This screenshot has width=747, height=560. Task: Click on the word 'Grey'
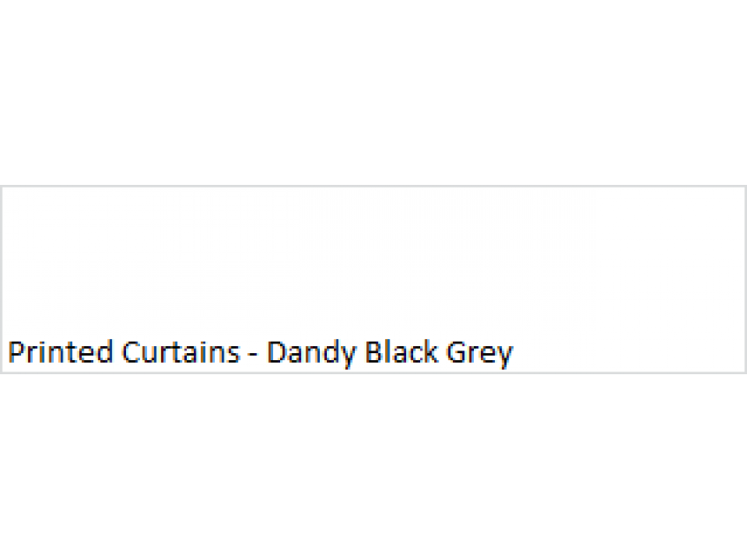pyautogui.click(x=480, y=353)
